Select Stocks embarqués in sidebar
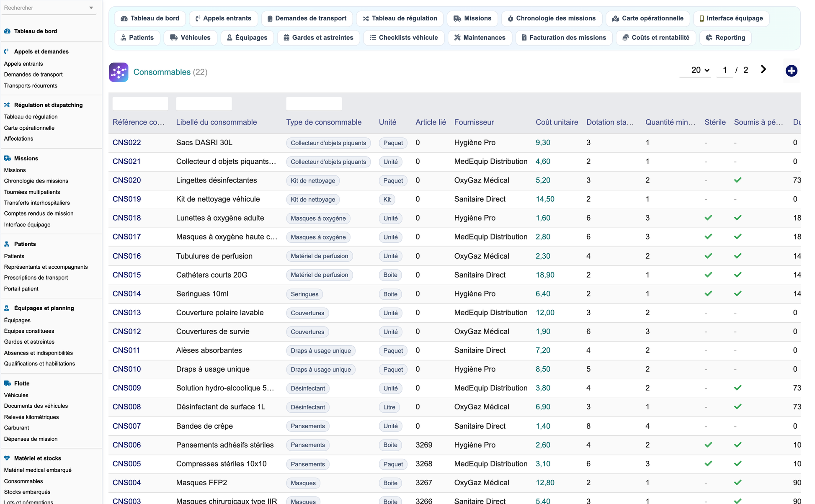815x504 pixels. [x=27, y=492]
